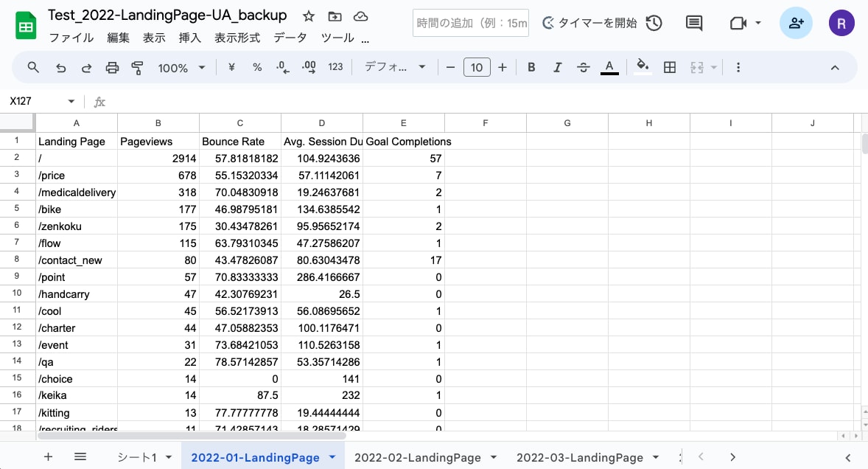Star this spreadsheet document
Viewport: 868px width, 469px height.
pyautogui.click(x=309, y=17)
